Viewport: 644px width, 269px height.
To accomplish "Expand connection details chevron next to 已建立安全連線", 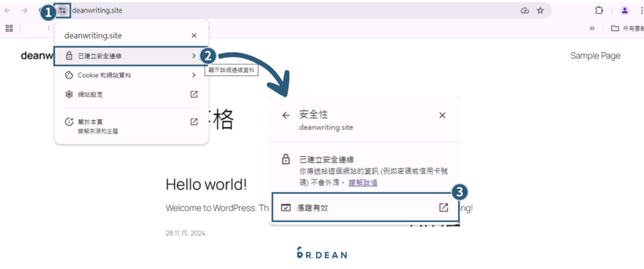I will 194,56.
